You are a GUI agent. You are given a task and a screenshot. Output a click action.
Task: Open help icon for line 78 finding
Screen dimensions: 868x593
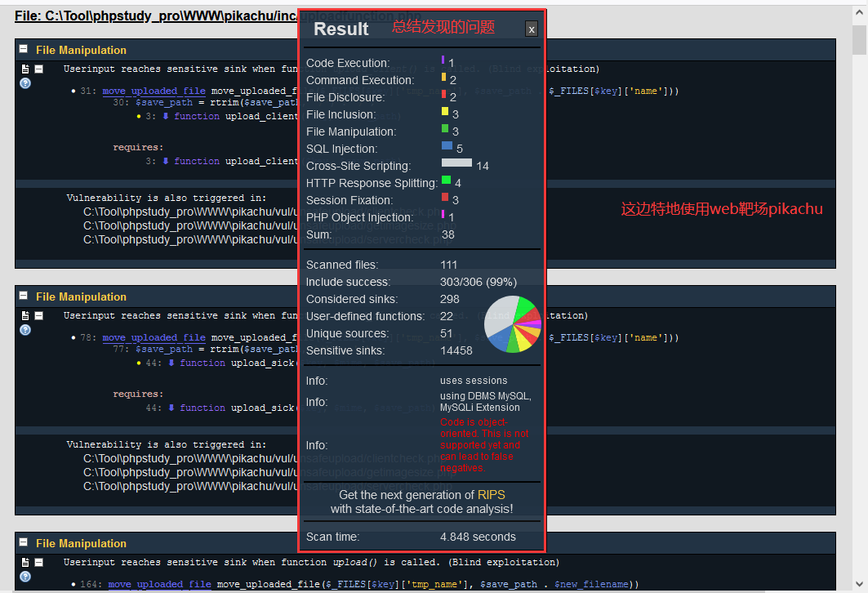tap(25, 330)
